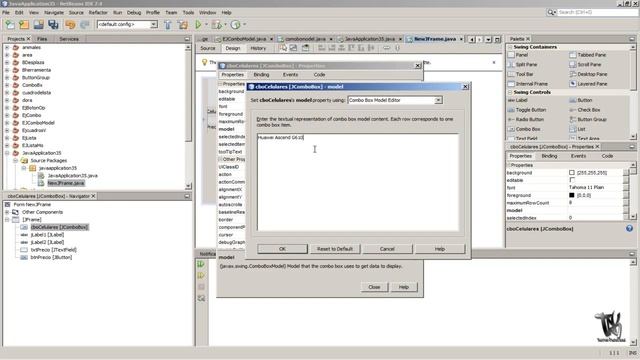Click the Undo toolbar icon
The image size is (640, 360).
pyautogui.click(x=70, y=24)
